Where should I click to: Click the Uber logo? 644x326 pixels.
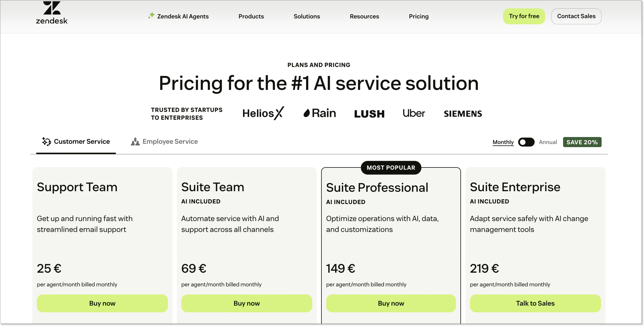click(x=414, y=113)
